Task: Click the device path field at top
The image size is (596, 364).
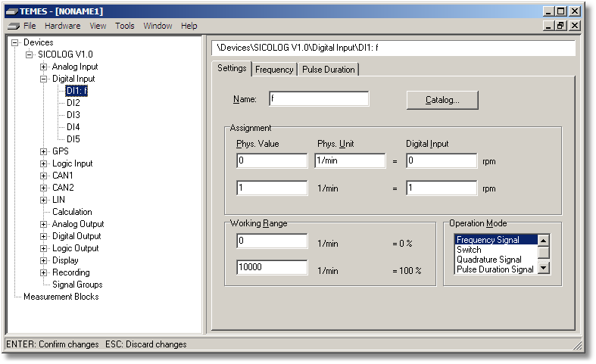Action: pyautogui.click(x=393, y=48)
